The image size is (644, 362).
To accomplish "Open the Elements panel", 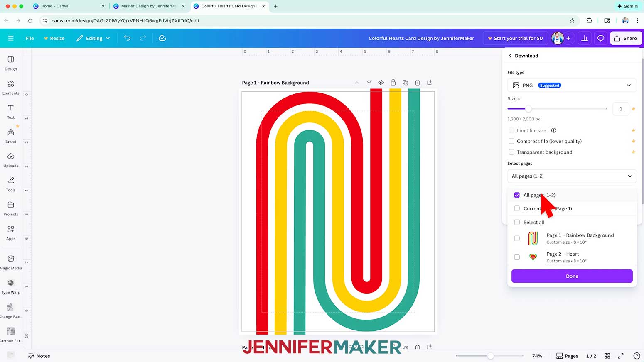I will pos(11,88).
